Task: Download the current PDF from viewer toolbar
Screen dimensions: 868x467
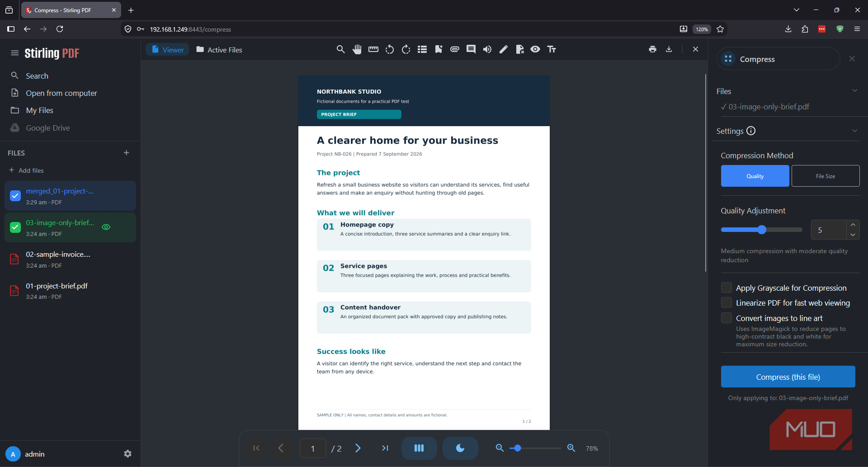Action: (669, 49)
